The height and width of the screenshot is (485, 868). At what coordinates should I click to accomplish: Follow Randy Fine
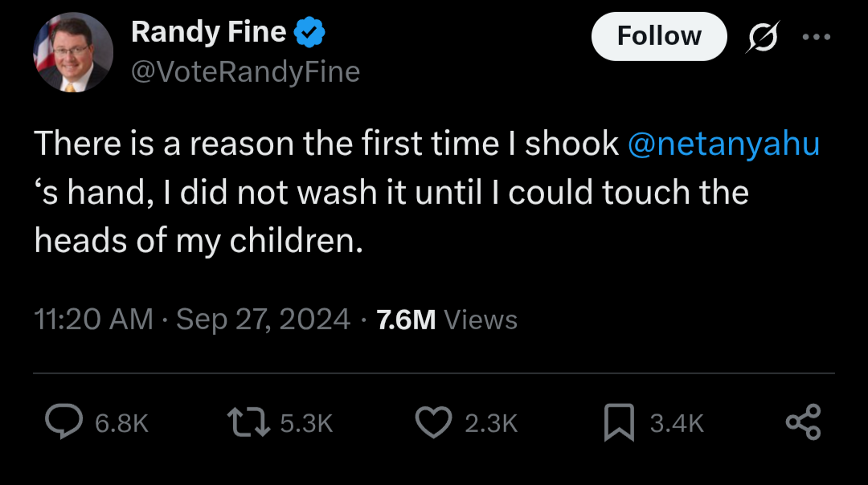(659, 36)
